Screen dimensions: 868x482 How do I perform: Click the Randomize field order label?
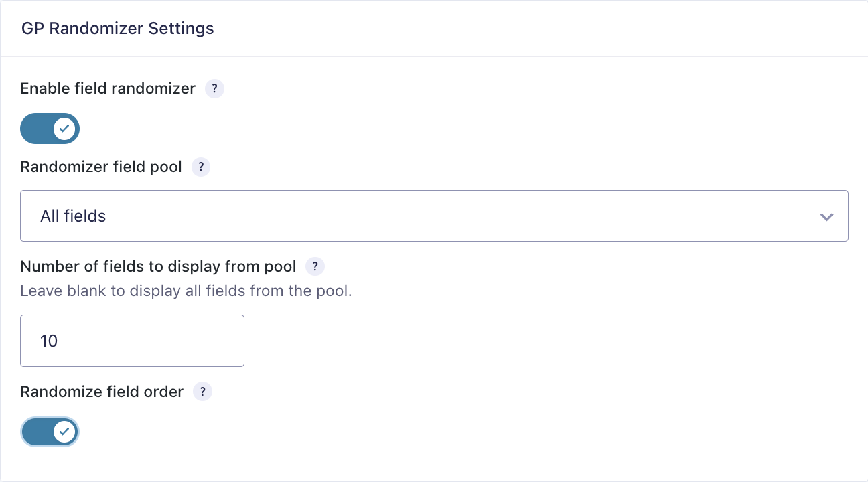click(102, 392)
